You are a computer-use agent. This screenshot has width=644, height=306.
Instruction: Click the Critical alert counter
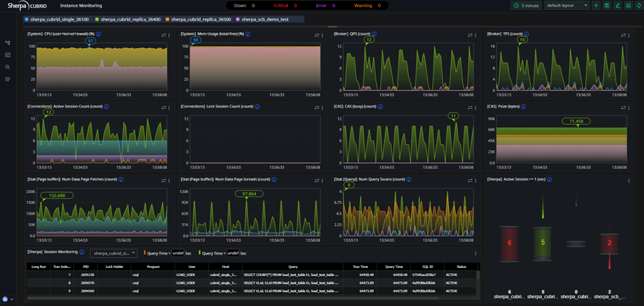285,6
